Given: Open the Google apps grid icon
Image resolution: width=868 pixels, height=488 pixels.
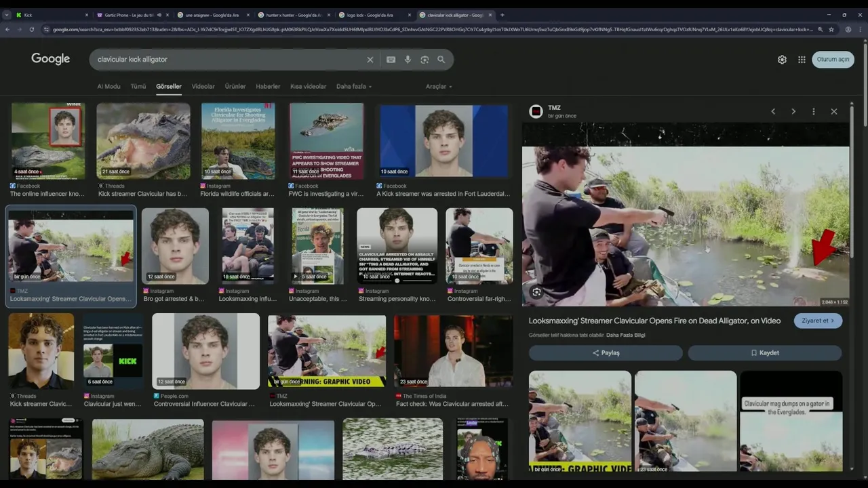Looking at the screenshot, I should [x=802, y=60].
